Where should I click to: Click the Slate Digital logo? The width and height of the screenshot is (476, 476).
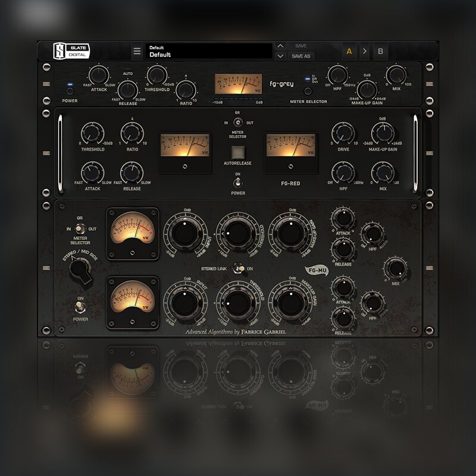click(71, 51)
